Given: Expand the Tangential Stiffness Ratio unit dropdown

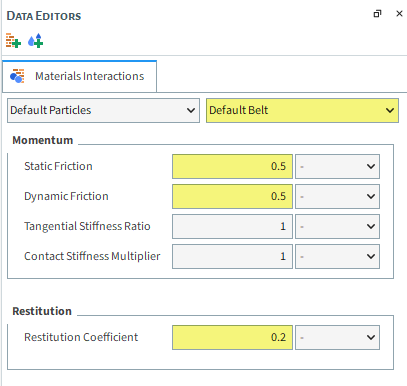Looking at the screenshot, I should click(337, 226).
